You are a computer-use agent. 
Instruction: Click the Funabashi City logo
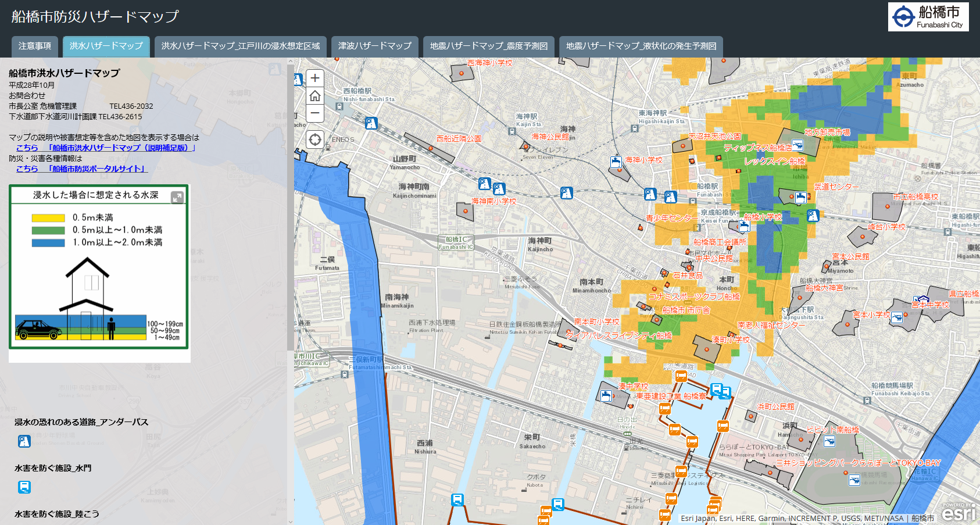pos(928,17)
